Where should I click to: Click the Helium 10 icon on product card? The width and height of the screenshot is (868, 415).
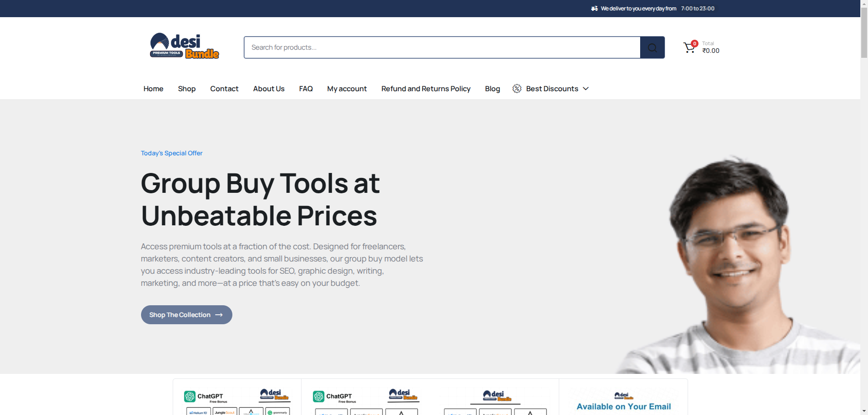coord(198,412)
